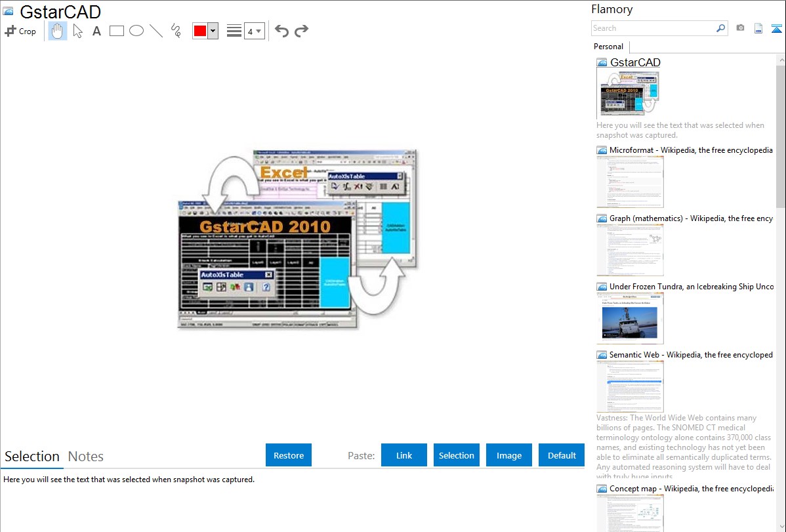Select the Microformat Wikipedia thumbnail
The image size is (786, 532).
(630, 182)
